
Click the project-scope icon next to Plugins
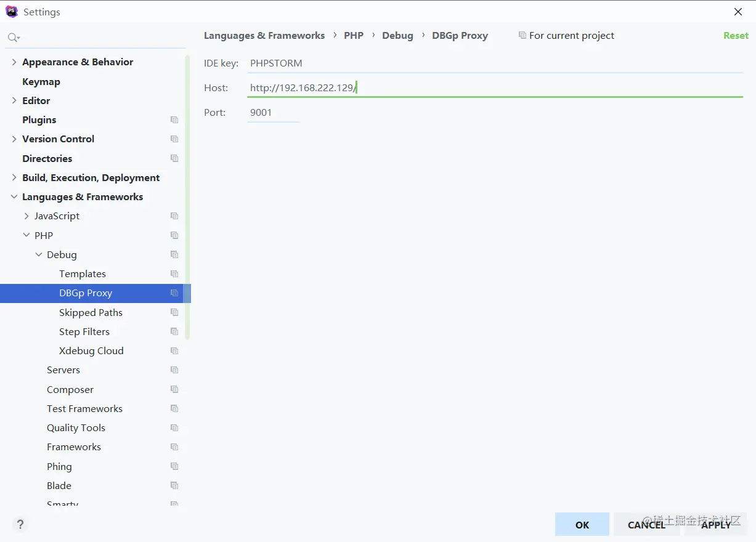pyautogui.click(x=174, y=120)
